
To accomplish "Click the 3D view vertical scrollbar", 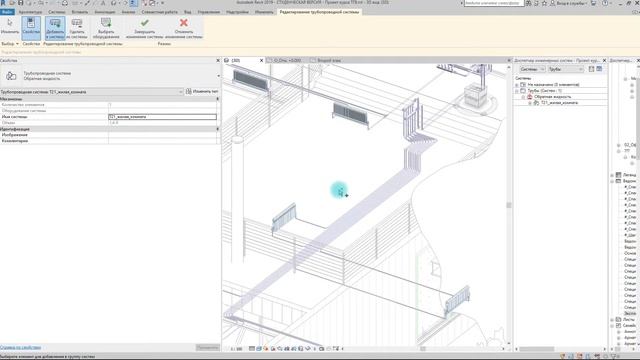I will (509, 205).
